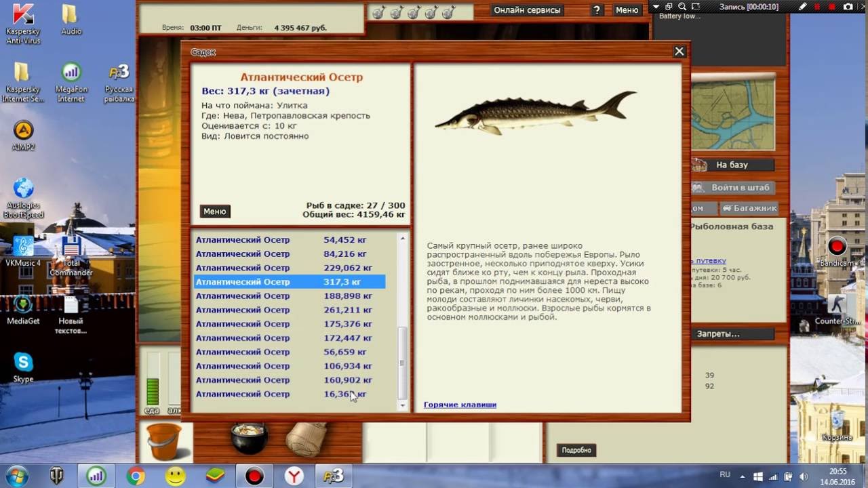Open Bandicam recorder bar dropdown arrow

click(656, 6)
